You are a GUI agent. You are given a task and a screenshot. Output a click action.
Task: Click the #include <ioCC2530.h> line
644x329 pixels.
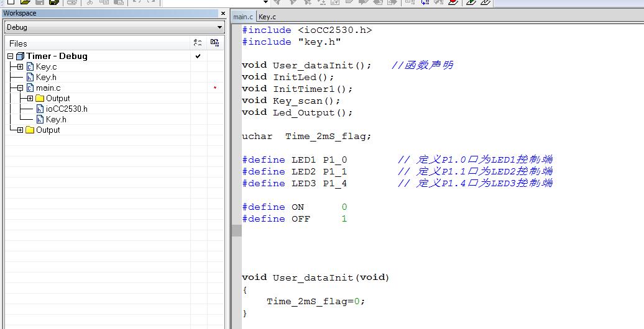point(307,30)
